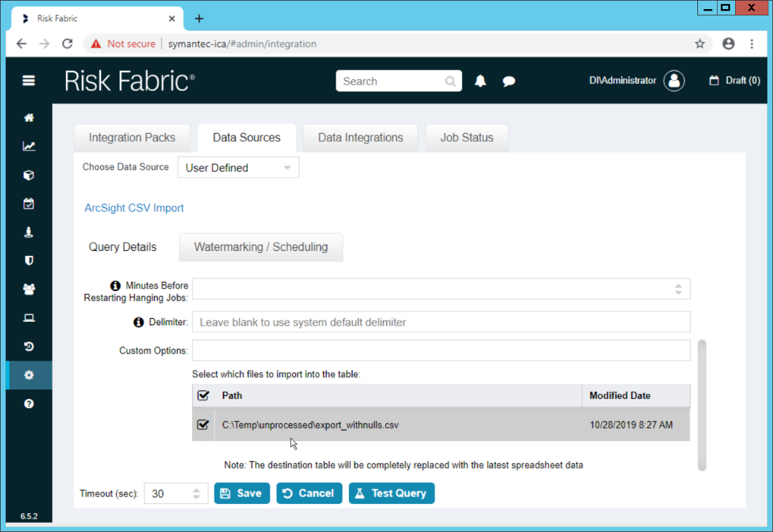Open the help question mark icon
The width and height of the screenshot is (773, 532).
click(29, 404)
